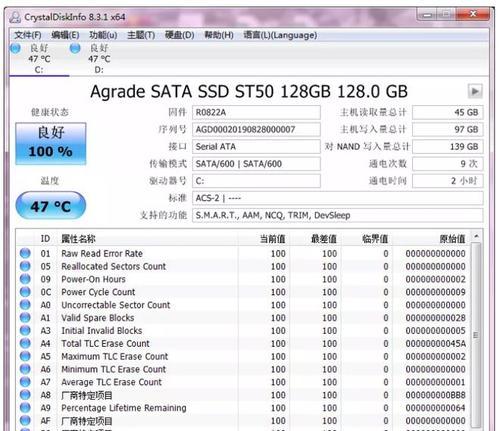Click the 临界值 column header

(375, 239)
